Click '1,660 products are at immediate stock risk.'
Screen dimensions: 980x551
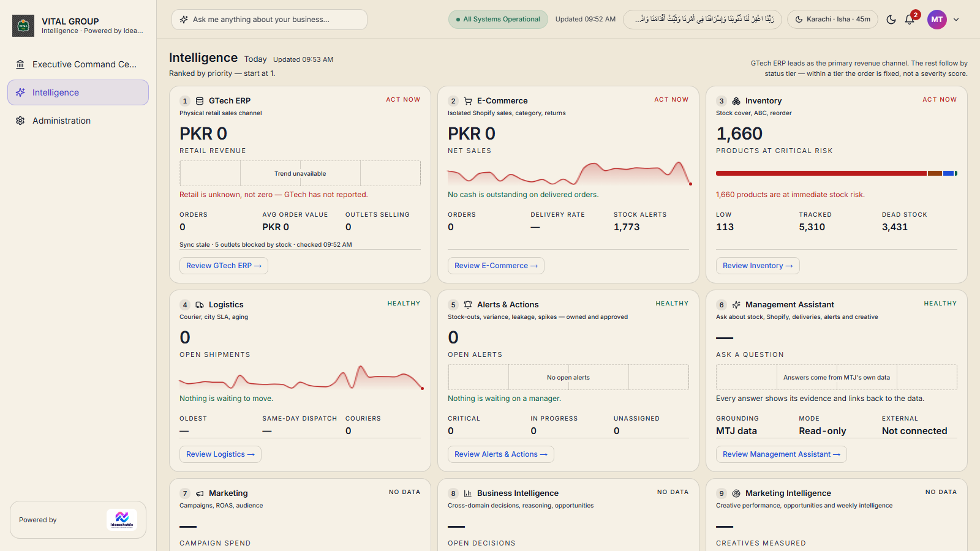point(790,195)
